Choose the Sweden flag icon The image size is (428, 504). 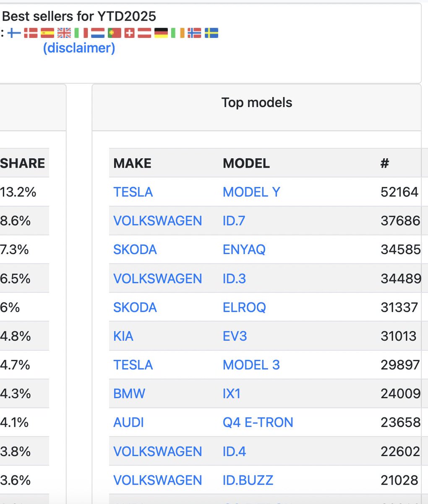(x=211, y=33)
